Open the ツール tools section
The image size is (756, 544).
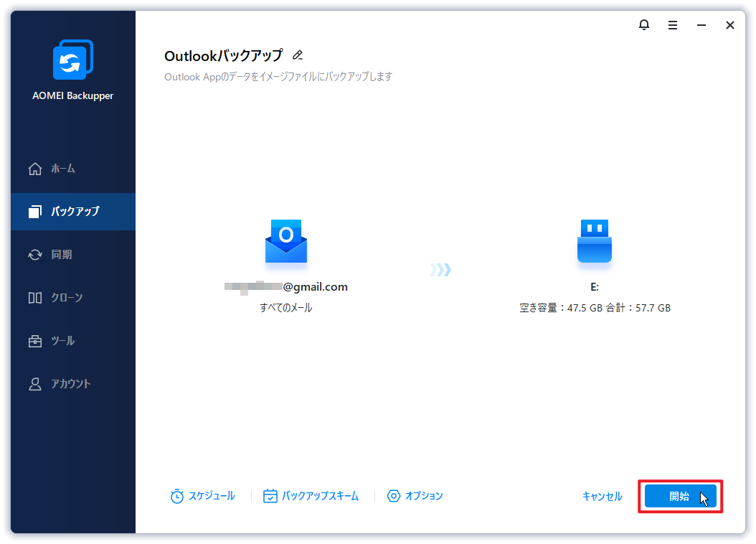[x=73, y=341]
